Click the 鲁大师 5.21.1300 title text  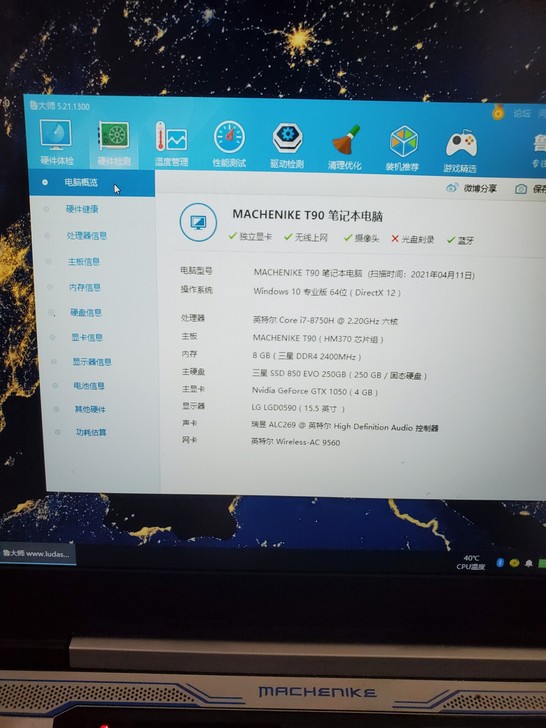coord(59,106)
